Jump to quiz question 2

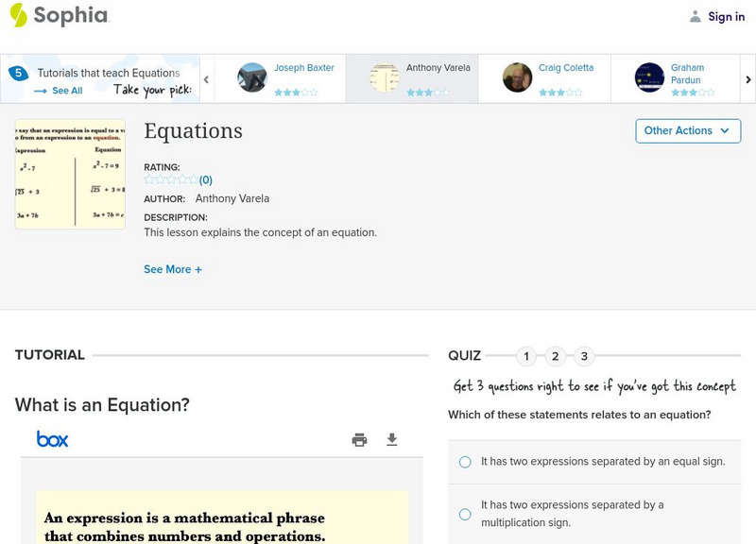point(556,356)
